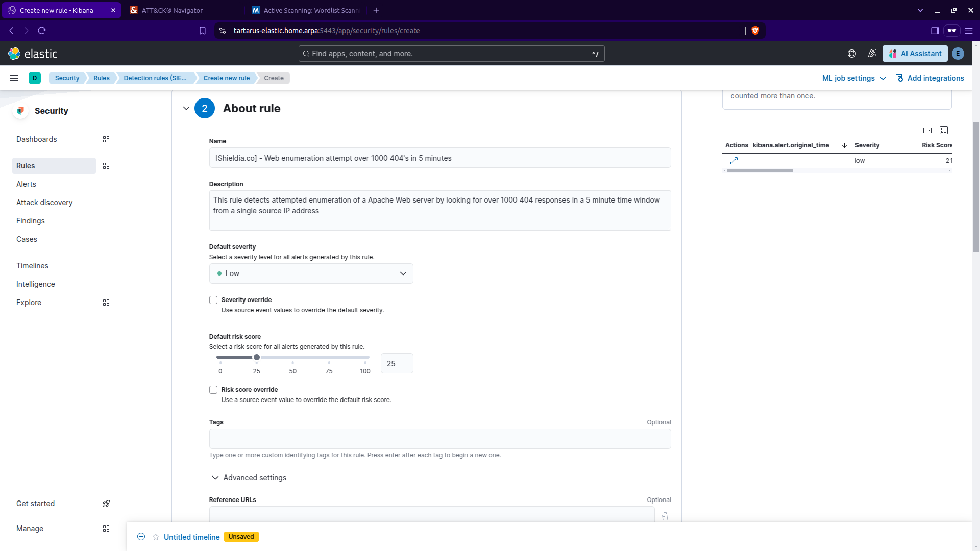This screenshot has width=980, height=551.
Task: Add to timeline with the plus icon
Action: click(x=141, y=537)
